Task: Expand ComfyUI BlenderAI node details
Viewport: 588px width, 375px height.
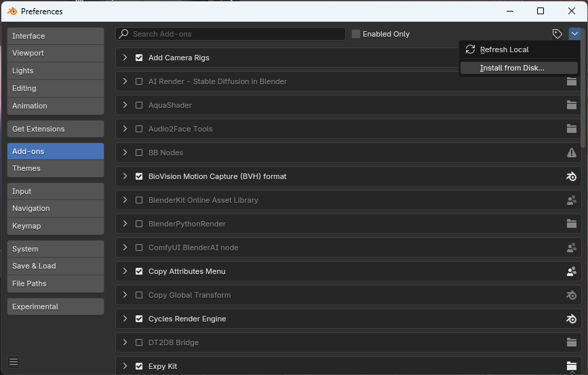Action: point(125,247)
